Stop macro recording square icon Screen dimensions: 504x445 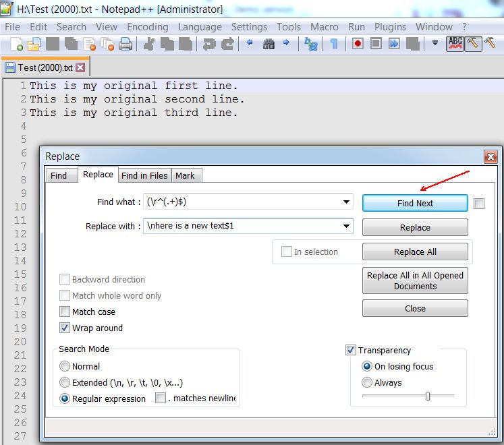coord(376,43)
